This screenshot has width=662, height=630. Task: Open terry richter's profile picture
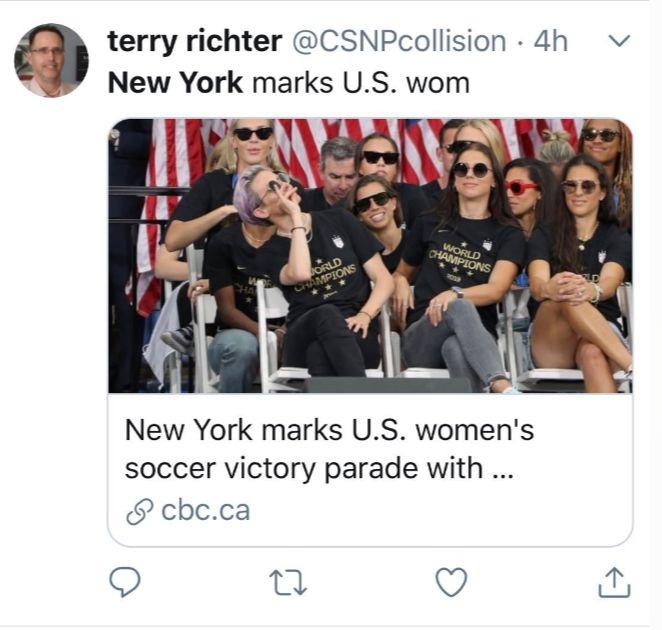(x=51, y=60)
